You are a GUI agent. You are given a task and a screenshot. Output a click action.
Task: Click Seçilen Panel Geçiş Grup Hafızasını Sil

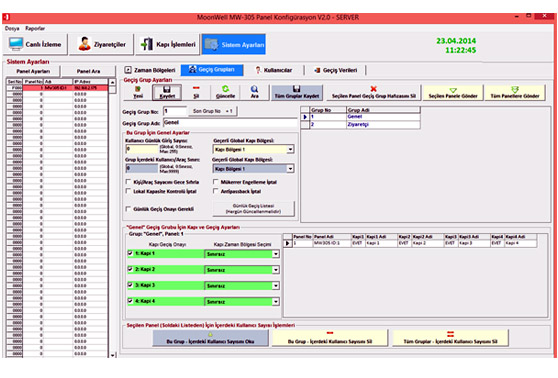(374, 92)
